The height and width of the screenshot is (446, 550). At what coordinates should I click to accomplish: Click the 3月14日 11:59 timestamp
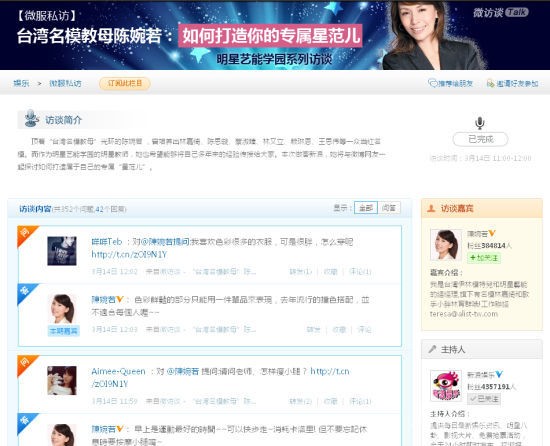[x=114, y=401]
